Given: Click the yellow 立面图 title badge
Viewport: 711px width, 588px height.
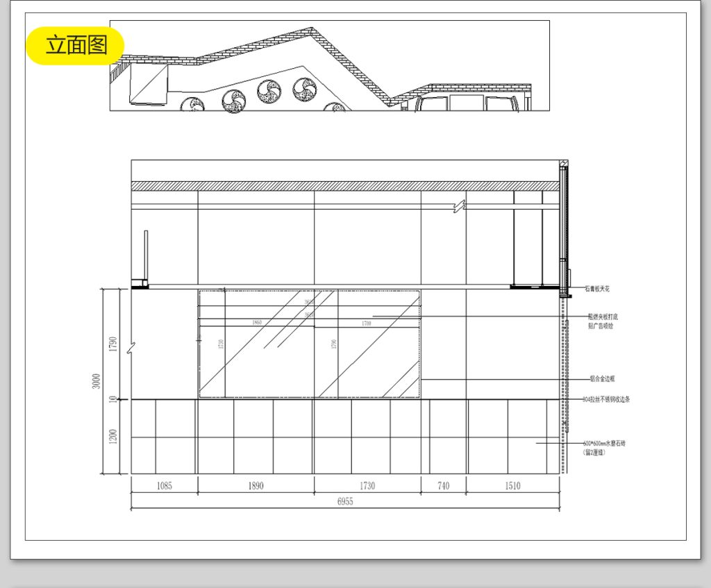Looking at the screenshot, I should click(x=75, y=45).
